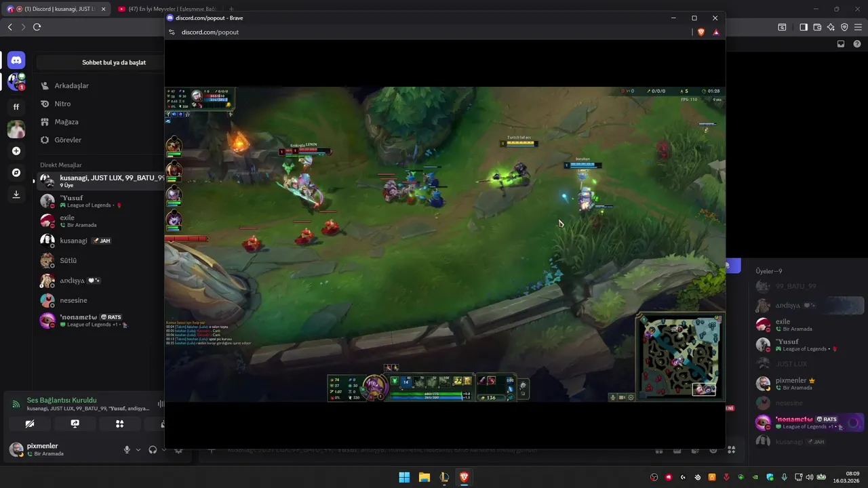Open direct message with nonametw
This screenshot has width=868, height=488.
100,321
